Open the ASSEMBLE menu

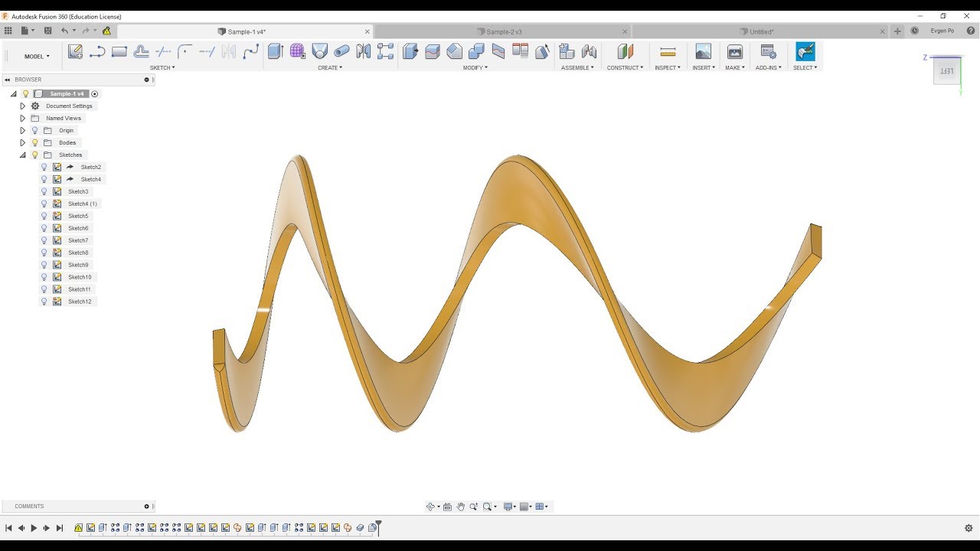pos(577,67)
